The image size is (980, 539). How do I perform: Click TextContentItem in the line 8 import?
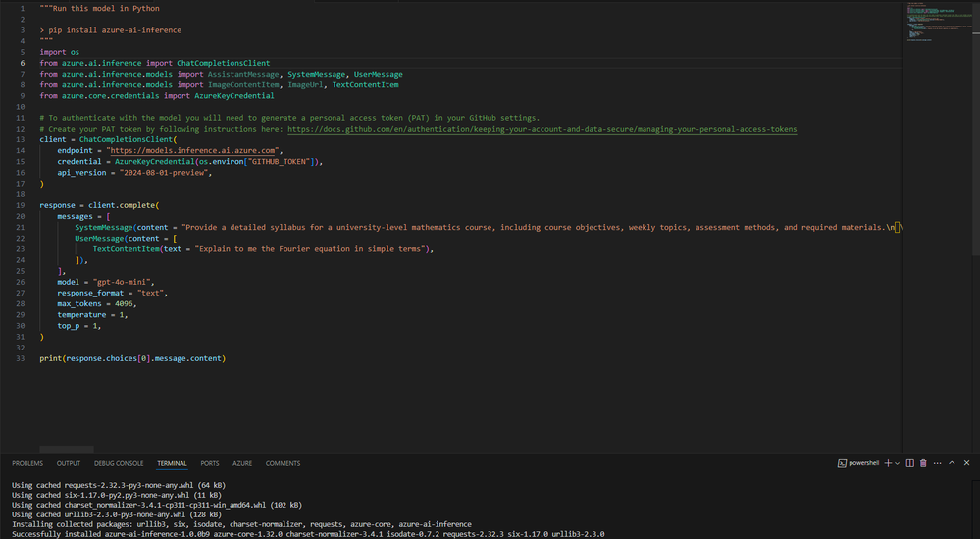click(x=365, y=85)
